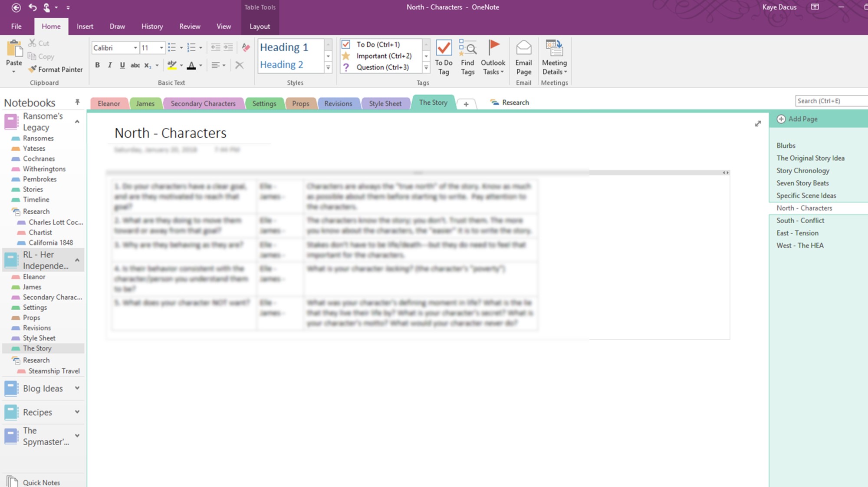
Task: Open the Insert ribbon tab
Action: (x=85, y=27)
